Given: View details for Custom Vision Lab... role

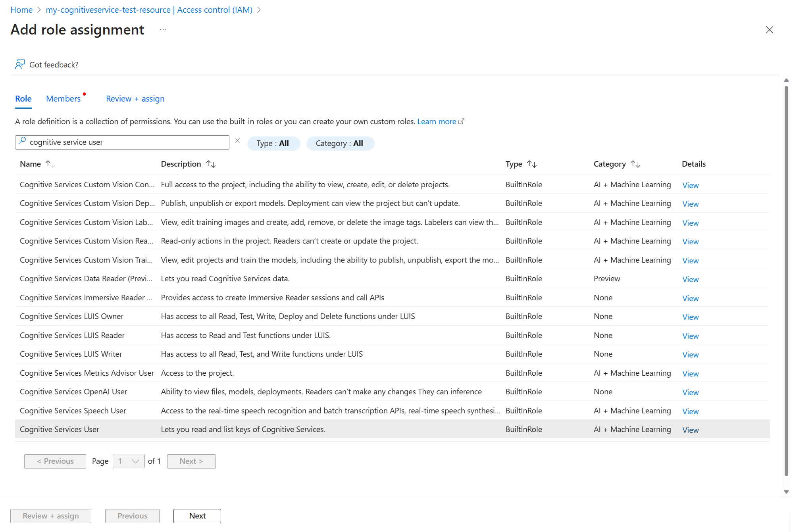Looking at the screenshot, I should click(x=690, y=223).
